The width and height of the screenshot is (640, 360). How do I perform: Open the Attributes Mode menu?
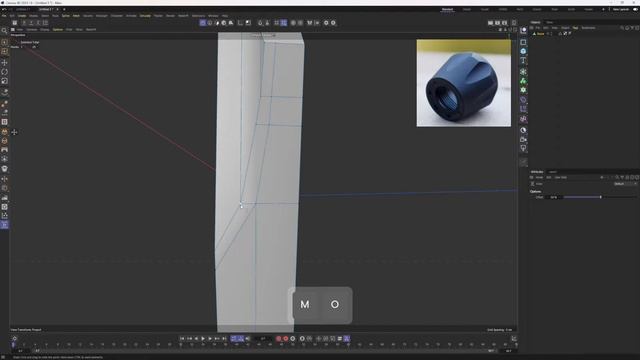pos(539,177)
